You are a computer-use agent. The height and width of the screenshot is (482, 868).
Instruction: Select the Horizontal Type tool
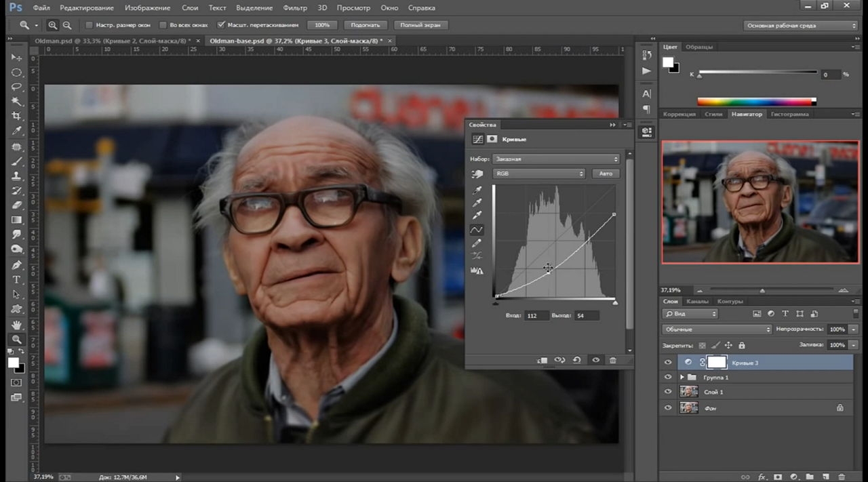[x=17, y=279]
